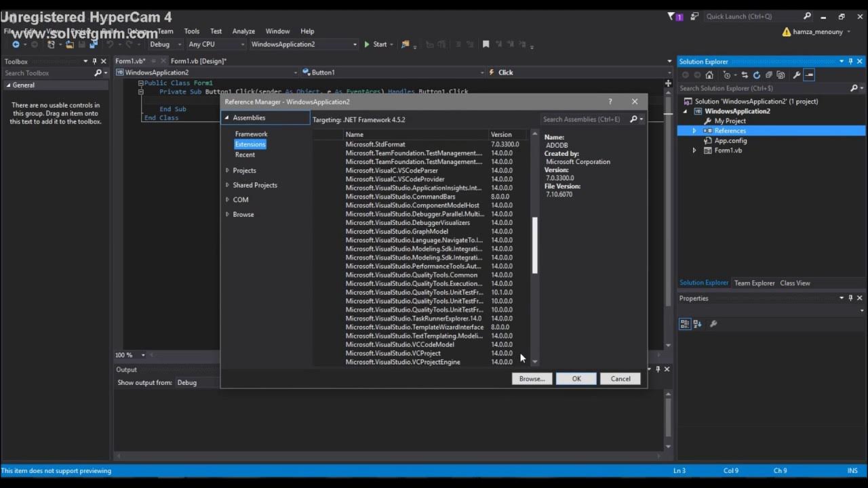This screenshot has width=868, height=488.
Task: Click the Open File toolbar icon
Action: click(x=69, y=45)
